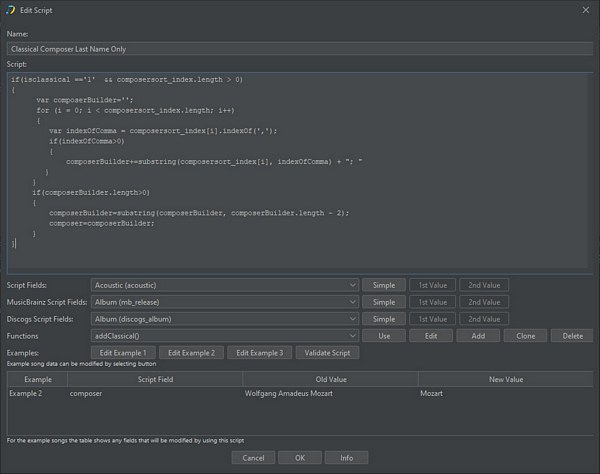Image resolution: width=600 pixels, height=474 pixels.
Task: Close the Edit Script dialog
Action: click(x=585, y=9)
